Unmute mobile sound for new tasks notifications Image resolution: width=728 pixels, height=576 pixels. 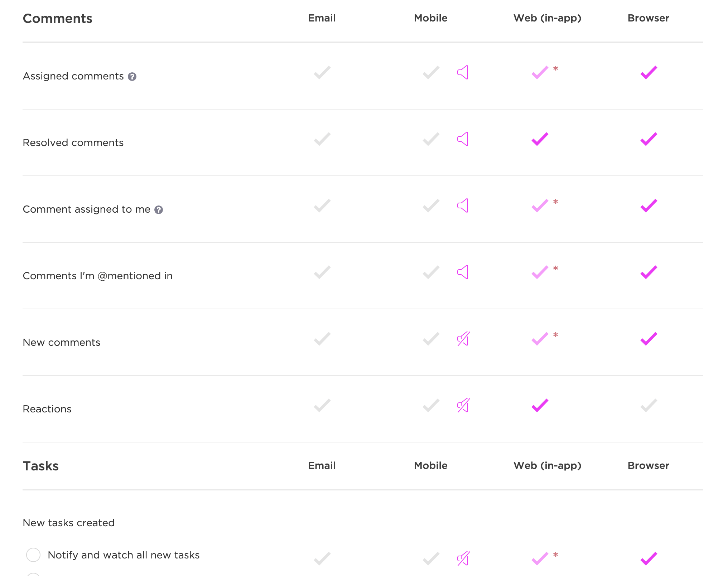pyautogui.click(x=463, y=558)
